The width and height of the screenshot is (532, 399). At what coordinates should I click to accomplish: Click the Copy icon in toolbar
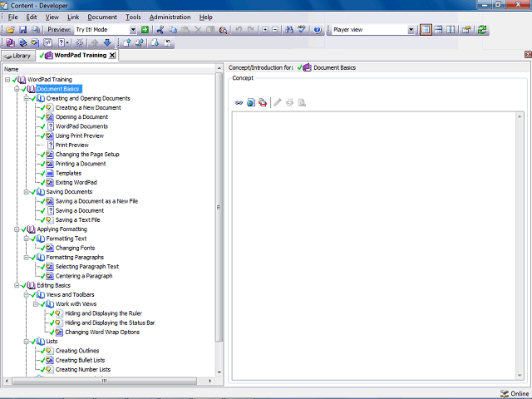point(173,30)
